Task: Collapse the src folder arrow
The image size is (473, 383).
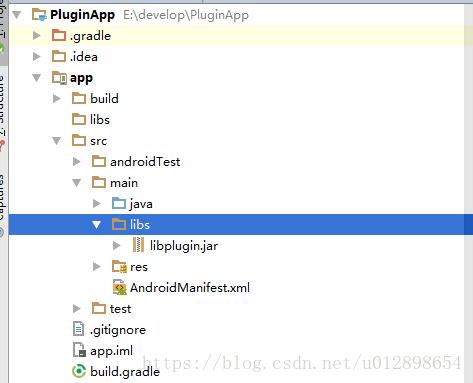Action: click(x=57, y=141)
